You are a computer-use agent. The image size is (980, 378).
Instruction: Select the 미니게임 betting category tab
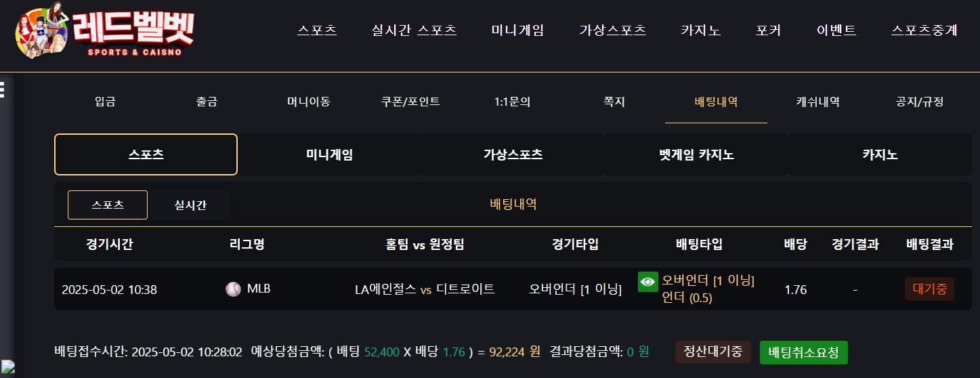coord(329,154)
